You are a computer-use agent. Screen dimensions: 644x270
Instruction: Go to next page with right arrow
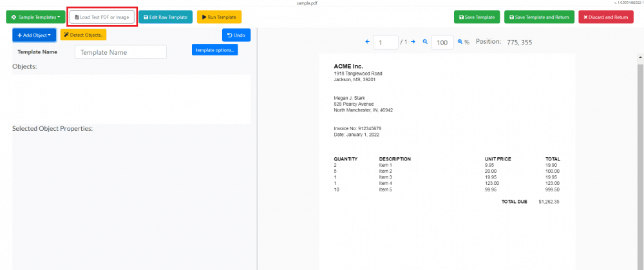[413, 42]
